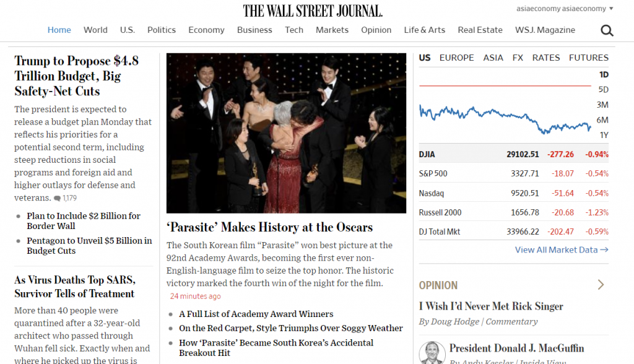Open Trump $4.8 Trillion Budget headline
The width and height of the screenshot is (634, 364).
tap(76, 76)
